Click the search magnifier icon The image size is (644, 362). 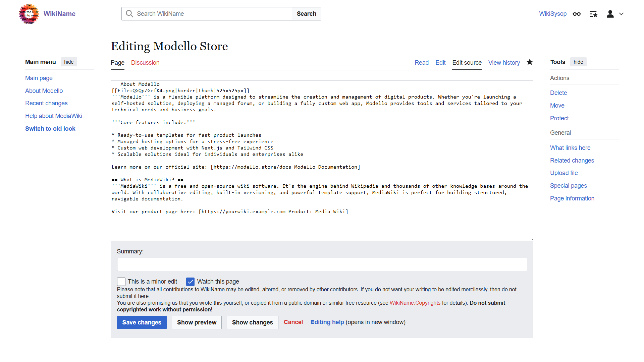(129, 14)
